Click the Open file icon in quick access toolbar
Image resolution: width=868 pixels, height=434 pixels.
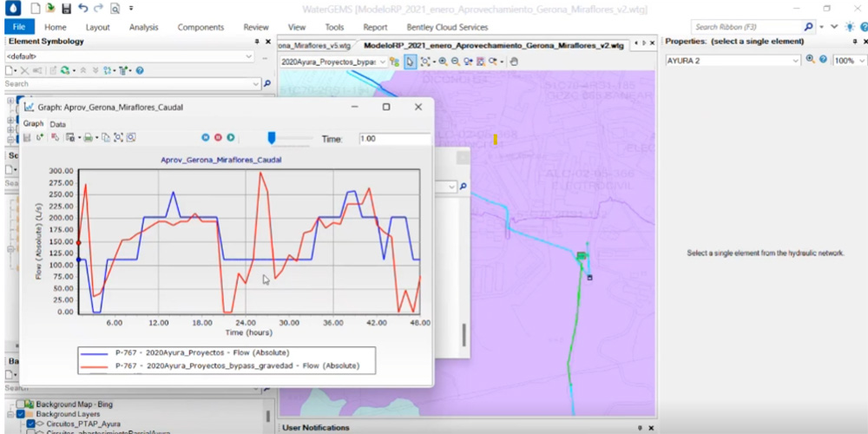(x=50, y=9)
